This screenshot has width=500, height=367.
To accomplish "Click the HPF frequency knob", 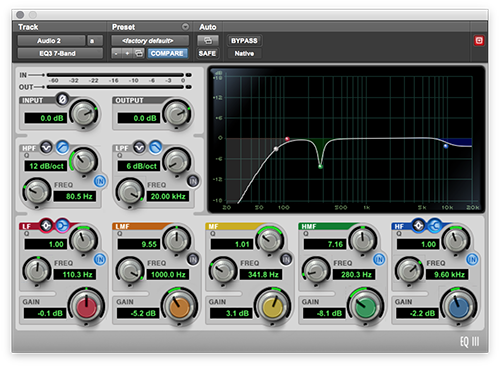I will (36, 192).
